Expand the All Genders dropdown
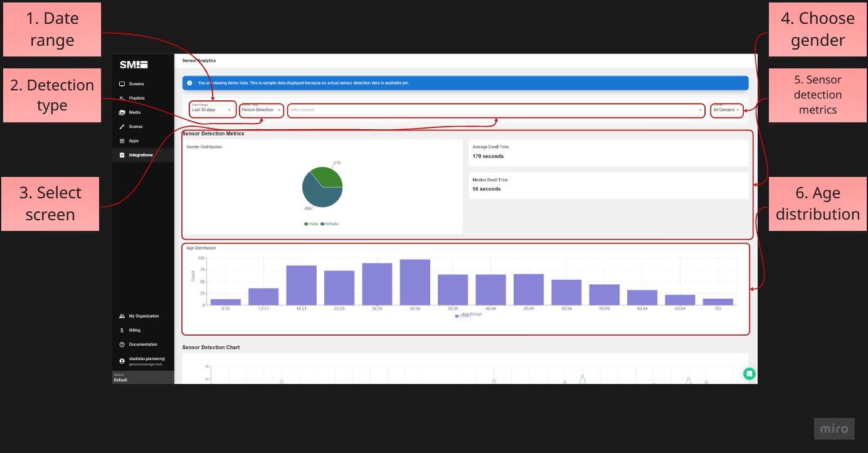868x453 pixels. click(727, 109)
